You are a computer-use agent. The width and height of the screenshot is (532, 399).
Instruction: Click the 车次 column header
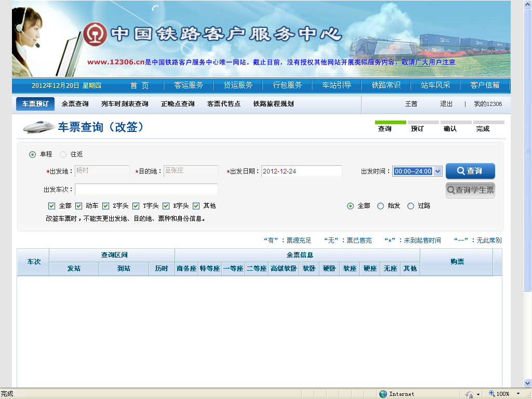tap(34, 262)
